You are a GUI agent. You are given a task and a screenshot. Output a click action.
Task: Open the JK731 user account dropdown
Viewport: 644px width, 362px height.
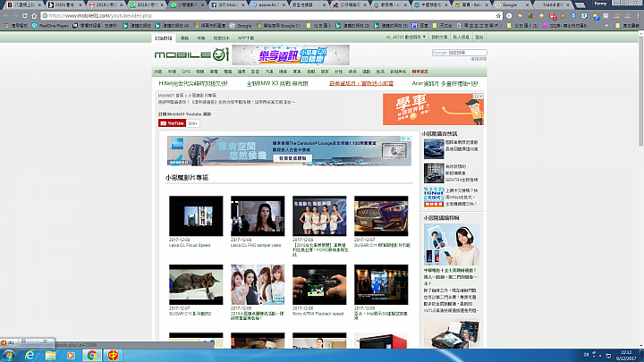(405, 37)
